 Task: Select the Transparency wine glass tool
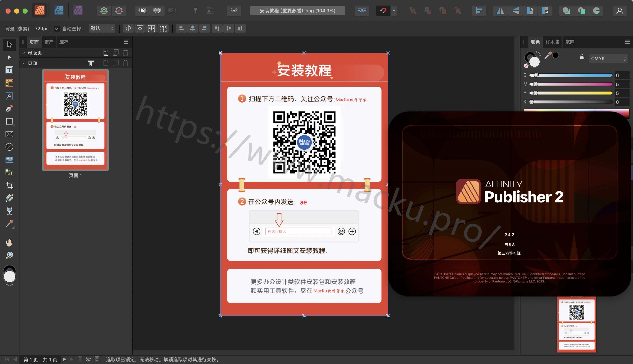9,211
